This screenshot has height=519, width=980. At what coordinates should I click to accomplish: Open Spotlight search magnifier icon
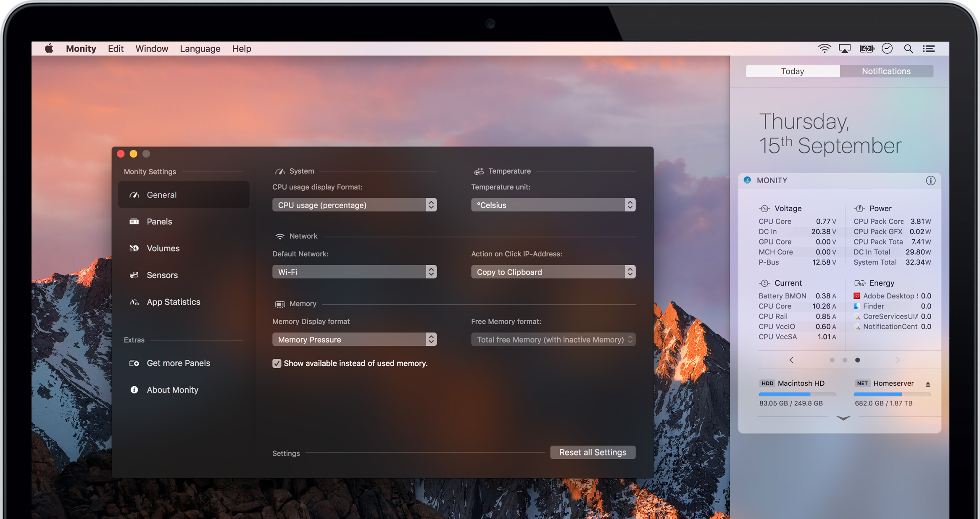coord(908,49)
